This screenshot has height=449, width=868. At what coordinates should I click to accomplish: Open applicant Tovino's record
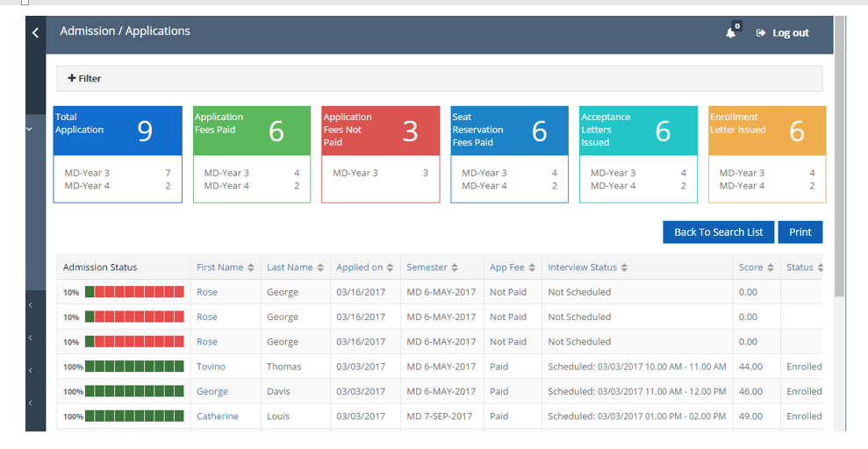pyautogui.click(x=211, y=367)
